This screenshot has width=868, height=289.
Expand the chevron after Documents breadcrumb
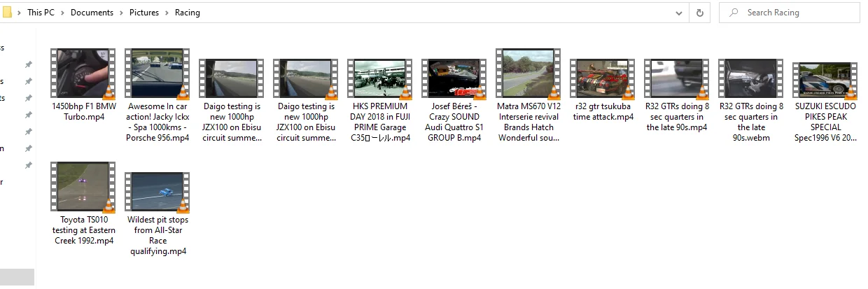pos(121,13)
